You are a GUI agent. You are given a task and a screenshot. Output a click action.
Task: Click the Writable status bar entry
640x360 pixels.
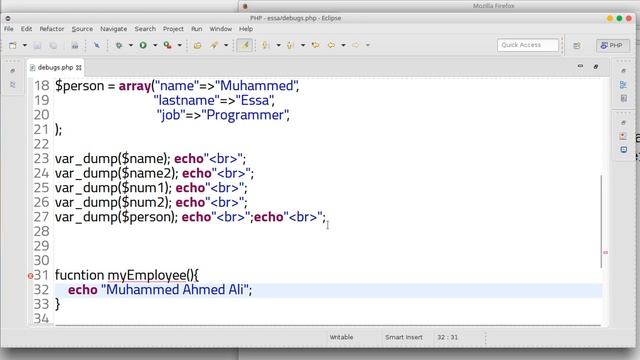[x=341, y=337]
